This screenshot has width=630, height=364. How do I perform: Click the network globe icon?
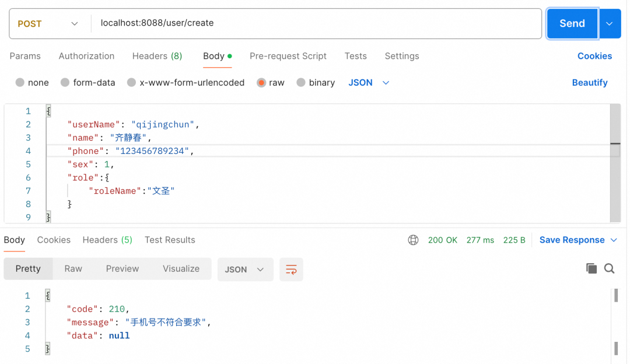point(413,240)
